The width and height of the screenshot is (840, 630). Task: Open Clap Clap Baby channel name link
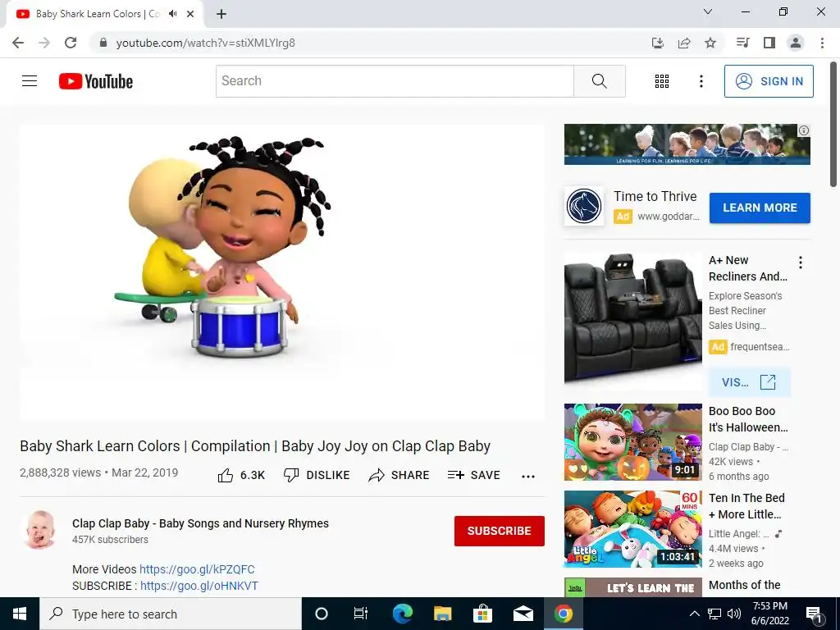point(200,523)
